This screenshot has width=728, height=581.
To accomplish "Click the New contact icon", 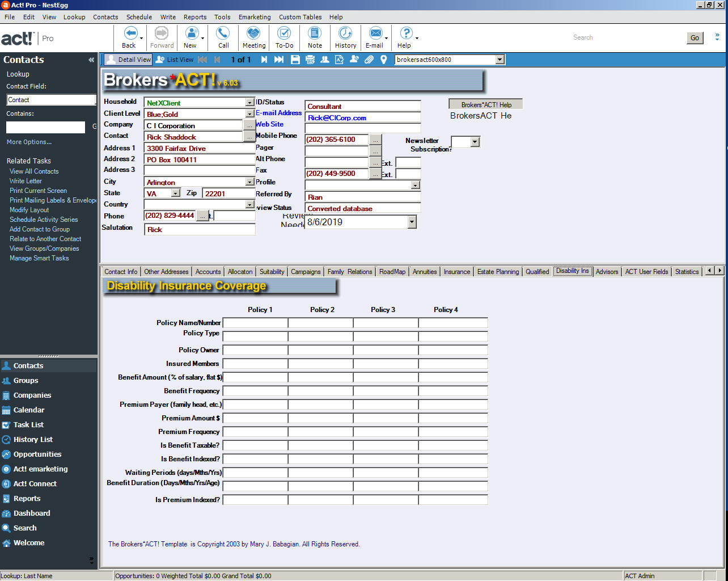I will [x=192, y=33].
